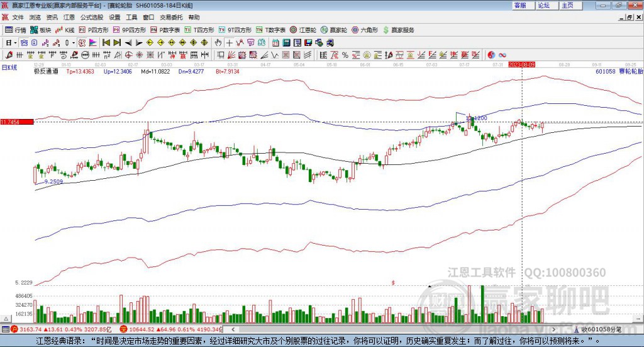Viewport: 644px width, 347px height.
Task: Open the 江恩 menu
Action: tap(69, 17)
